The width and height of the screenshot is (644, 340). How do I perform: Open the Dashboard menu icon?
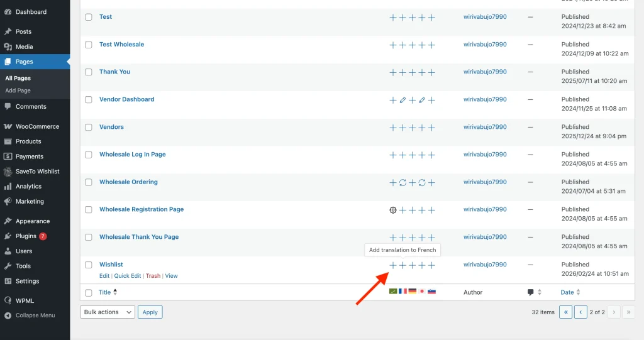tap(8, 12)
